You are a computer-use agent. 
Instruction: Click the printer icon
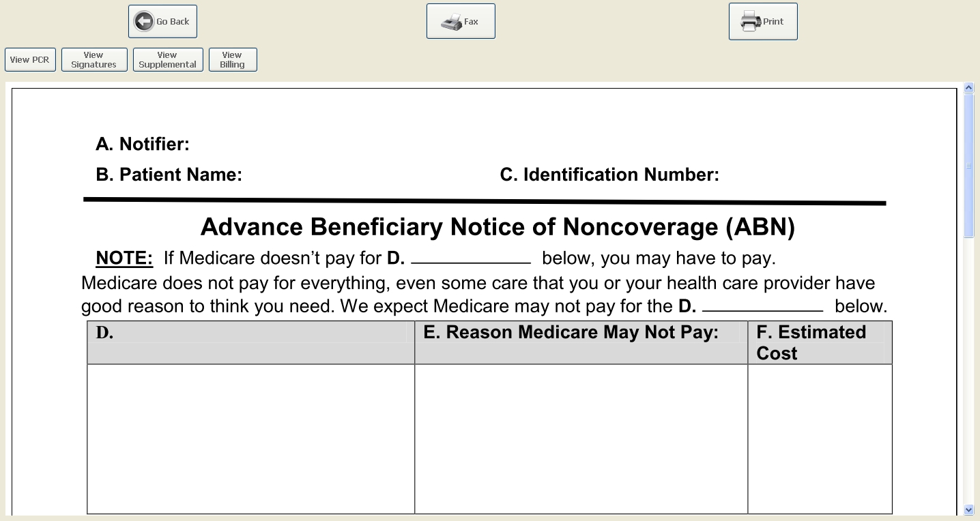click(x=751, y=21)
